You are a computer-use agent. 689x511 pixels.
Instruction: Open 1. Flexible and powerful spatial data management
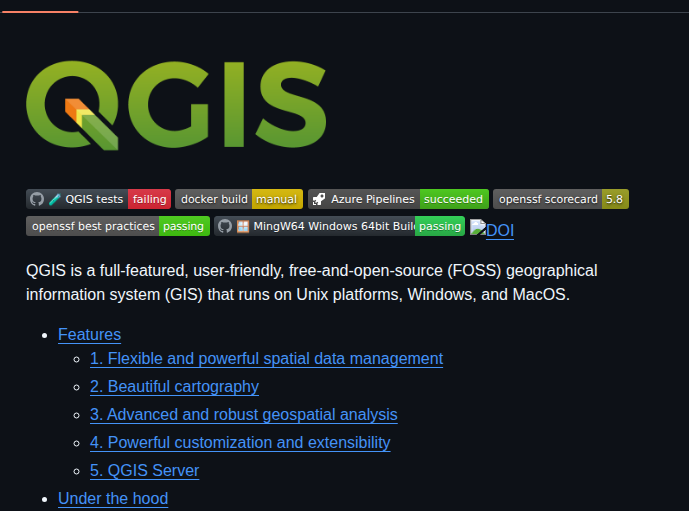[266, 359]
